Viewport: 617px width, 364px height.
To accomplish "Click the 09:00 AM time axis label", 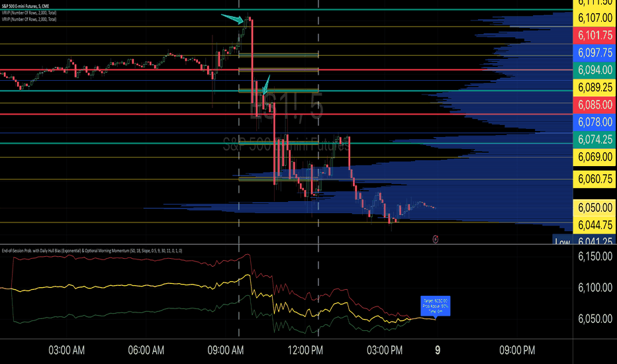I will [x=226, y=350].
